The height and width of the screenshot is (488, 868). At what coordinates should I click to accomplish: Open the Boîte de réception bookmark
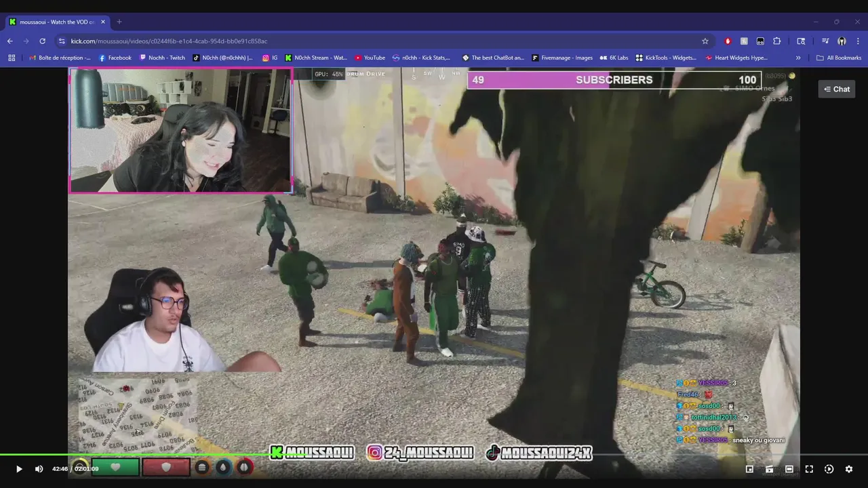[x=60, y=58]
